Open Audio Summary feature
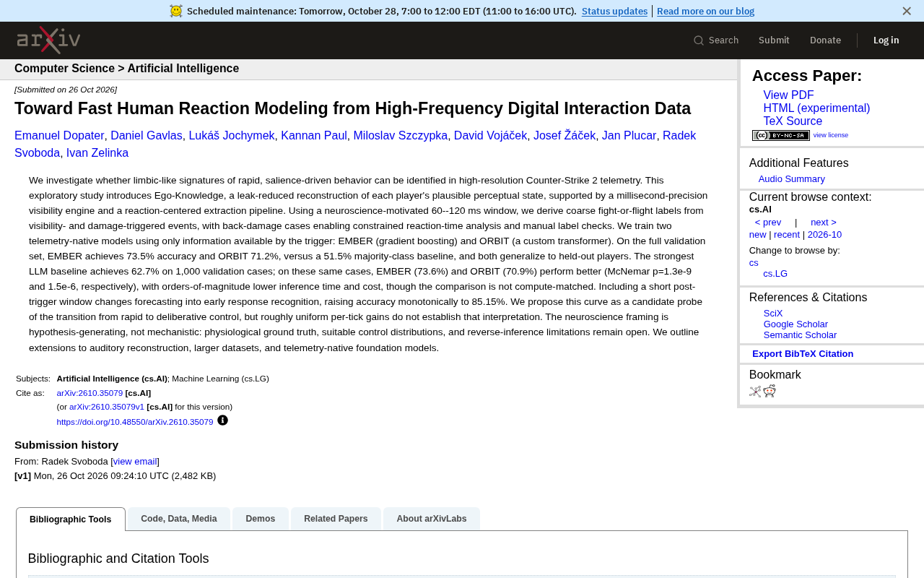This screenshot has height=578, width=924. pyautogui.click(x=791, y=179)
